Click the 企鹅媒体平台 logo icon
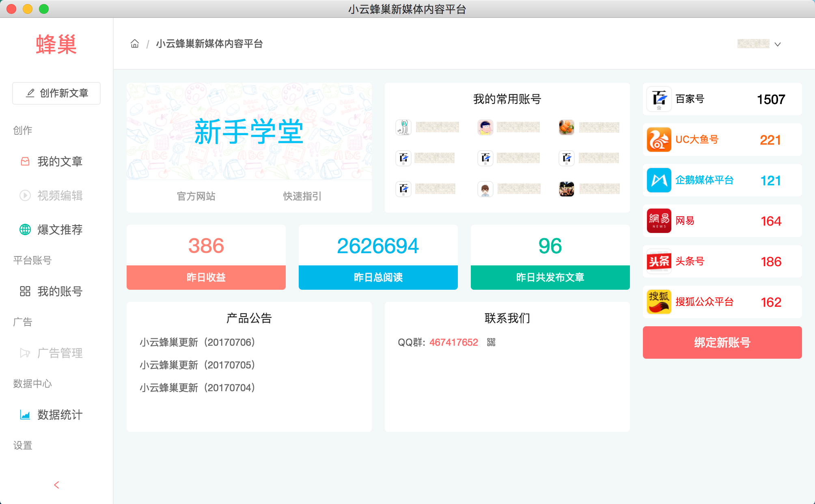815x504 pixels. point(659,180)
